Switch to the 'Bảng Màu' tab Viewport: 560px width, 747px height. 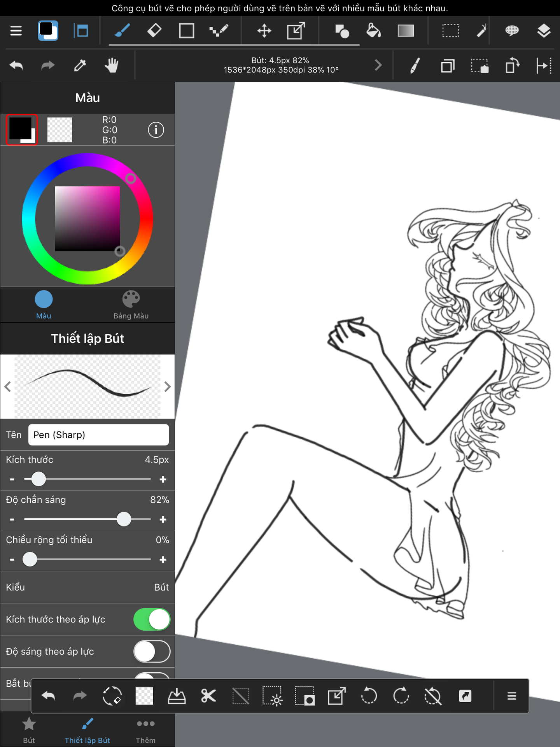131,305
